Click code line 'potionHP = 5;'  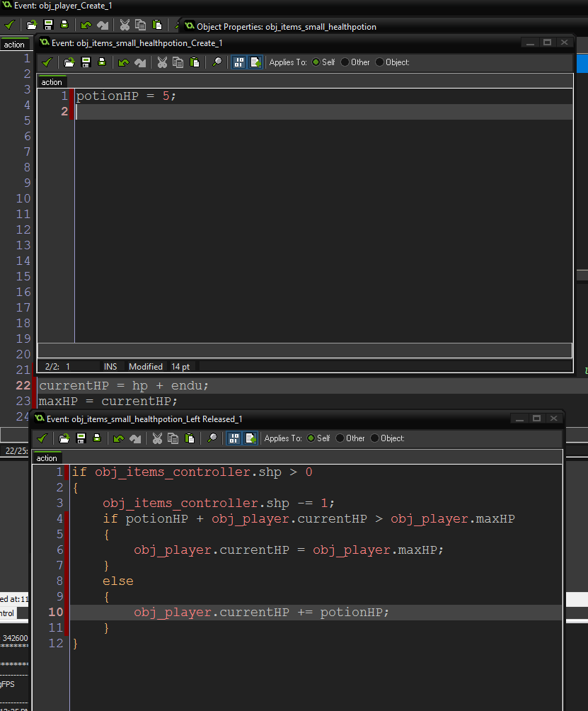click(x=126, y=96)
